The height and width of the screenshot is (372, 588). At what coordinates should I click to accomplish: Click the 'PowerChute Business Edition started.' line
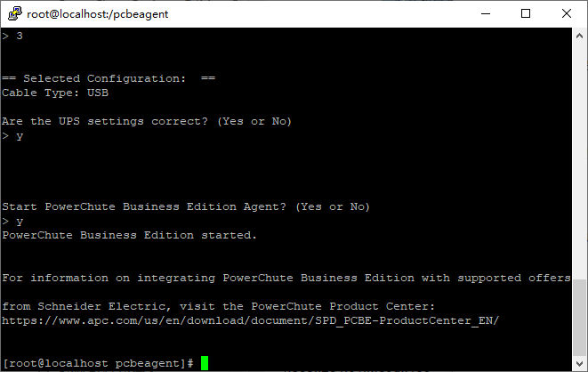point(129,235)
